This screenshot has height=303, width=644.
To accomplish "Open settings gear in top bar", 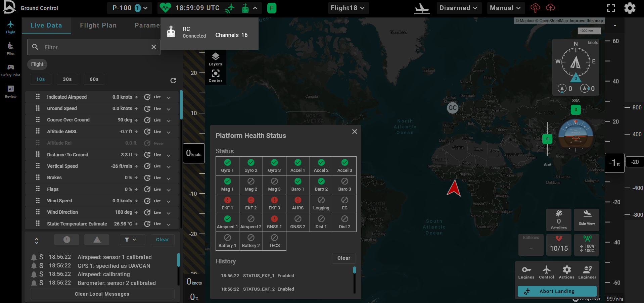I will [x=630, y=8].
